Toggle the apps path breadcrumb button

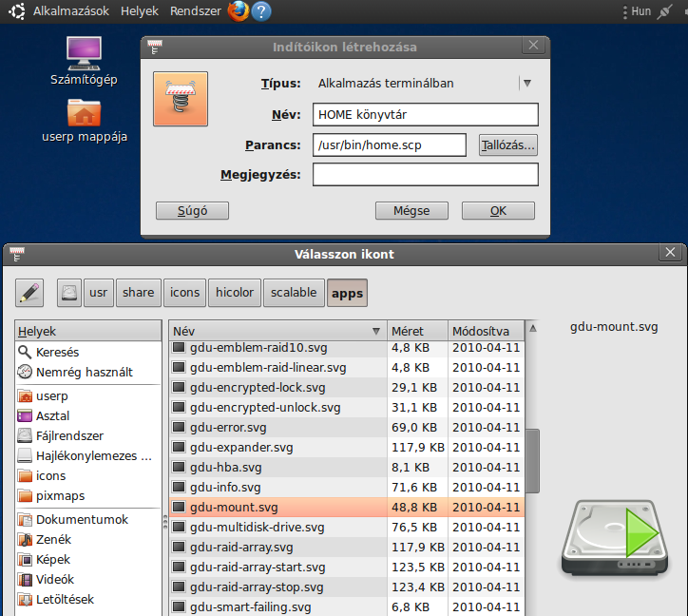point(347,293)
